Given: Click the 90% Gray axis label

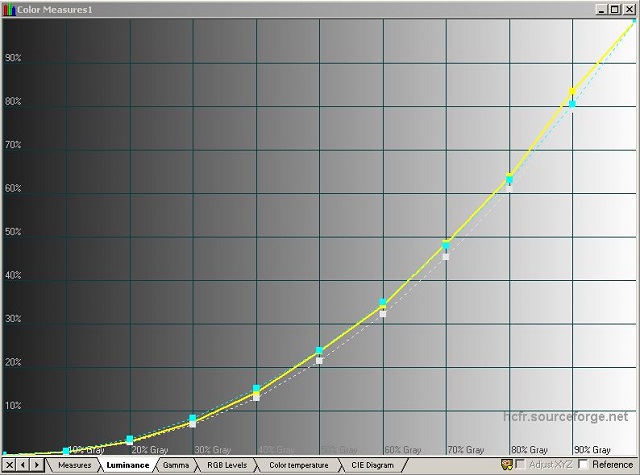Looking at the screenshot, I should click(592, 450).
